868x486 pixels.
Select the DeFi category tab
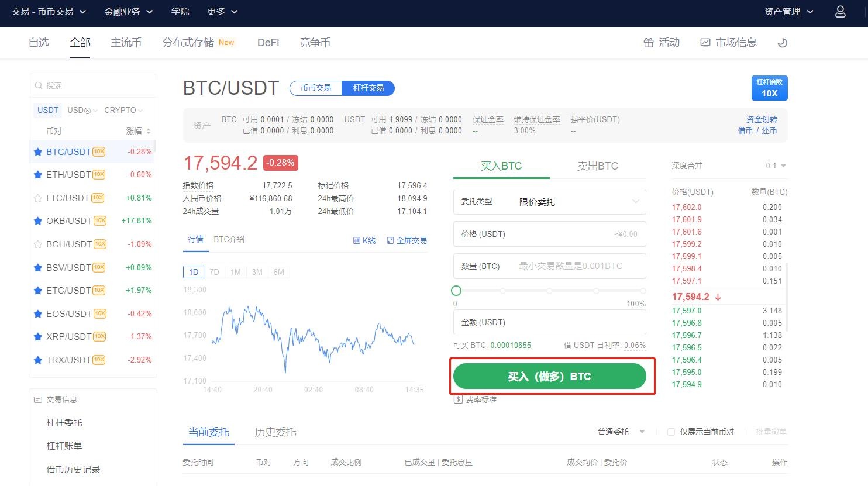click(x=268, y=43)
